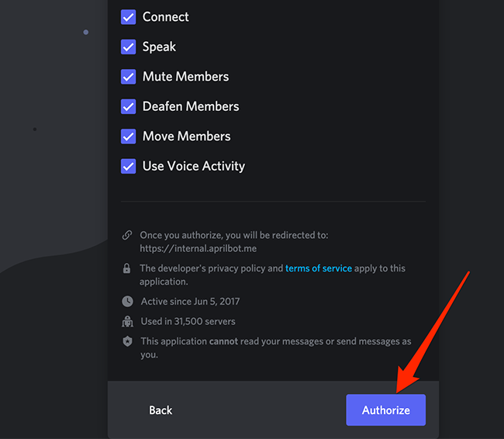Viewport: 504px width, 439px height.
Task: Click the clock icon beside Active since
Action: pos(127,302)
